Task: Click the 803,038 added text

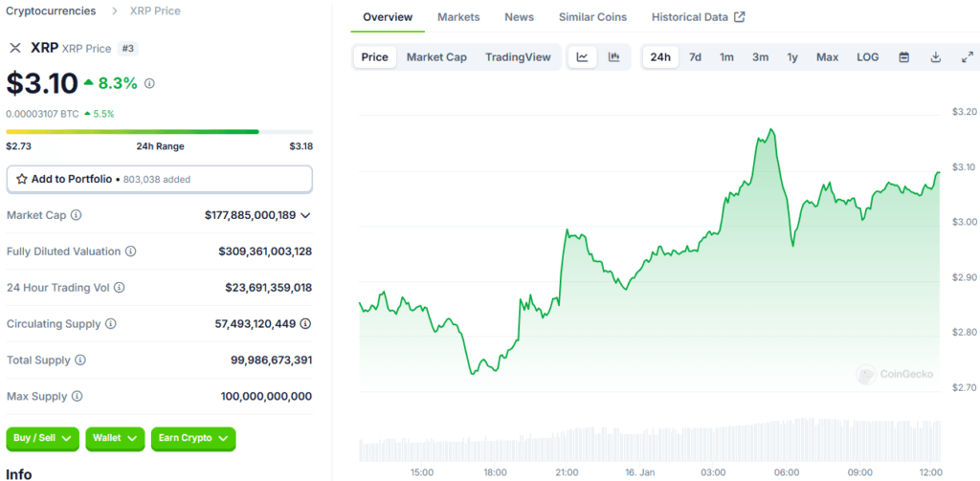Action: click(x=157, y=179)
